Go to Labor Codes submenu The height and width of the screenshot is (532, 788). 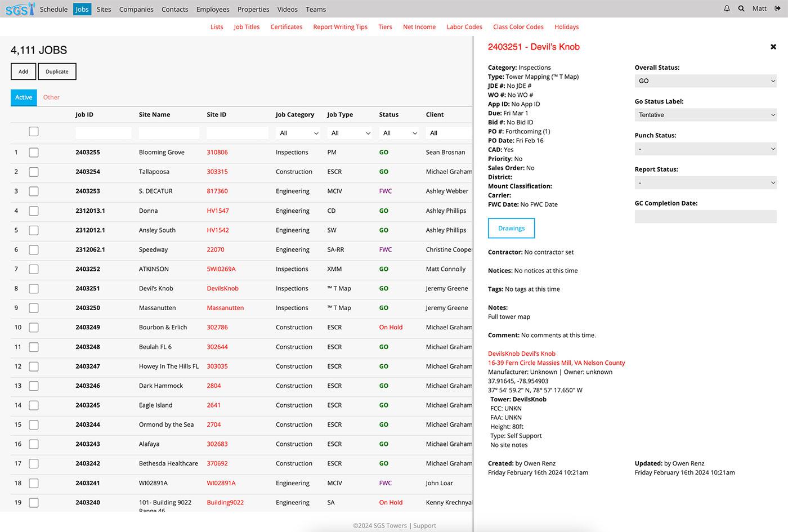464,27
